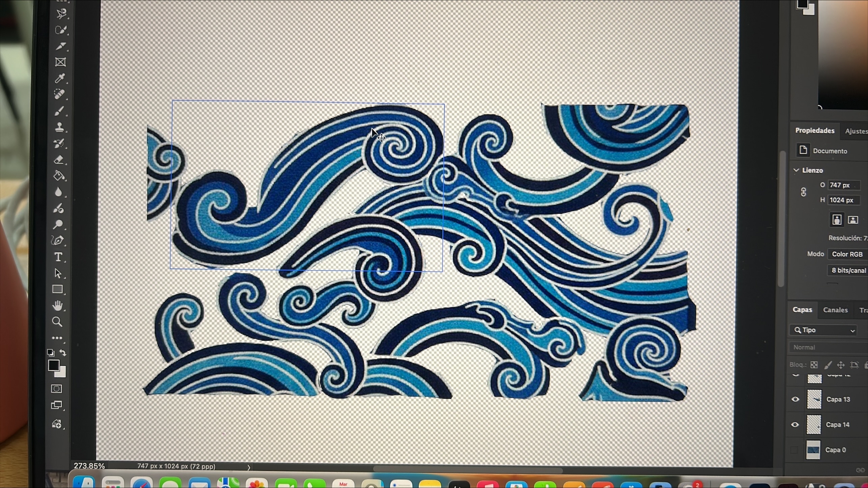This screenshot has width=868, height=488.
Task: Switch to the Canales tab
Action: [x=835, y=310]
